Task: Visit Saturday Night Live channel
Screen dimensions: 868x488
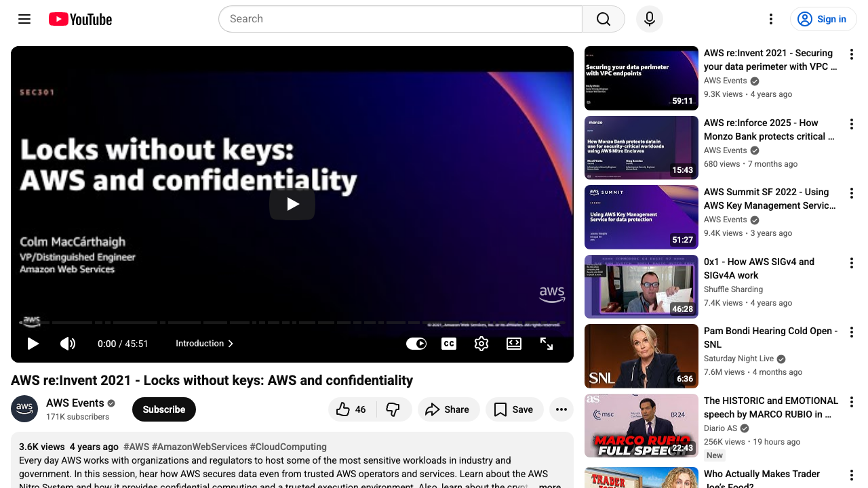Action: point(738,359)
